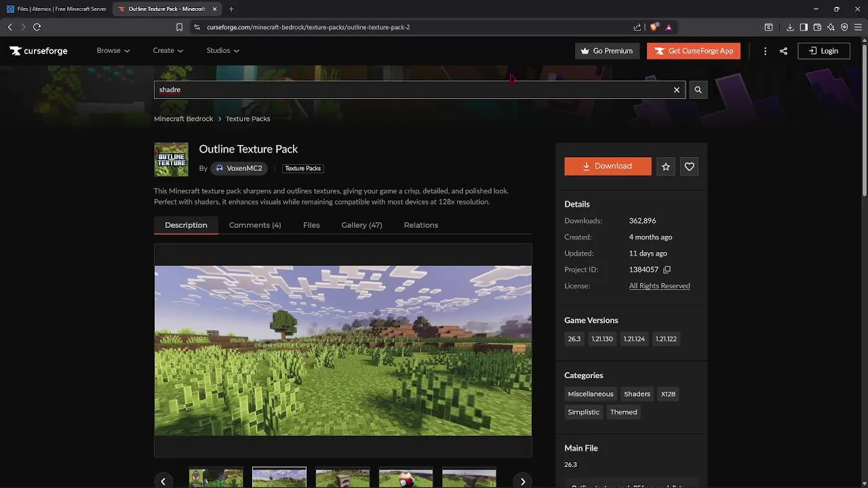Select game version 1.21.122 tag
The height and width of the screenshot is (488, 868).
[x=666, y=339]
